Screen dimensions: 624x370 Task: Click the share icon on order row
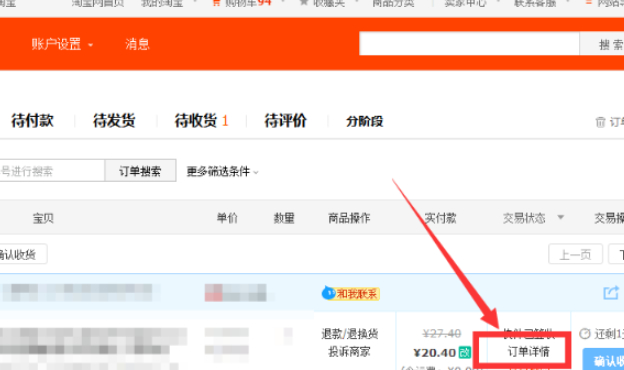pos(611,293)
